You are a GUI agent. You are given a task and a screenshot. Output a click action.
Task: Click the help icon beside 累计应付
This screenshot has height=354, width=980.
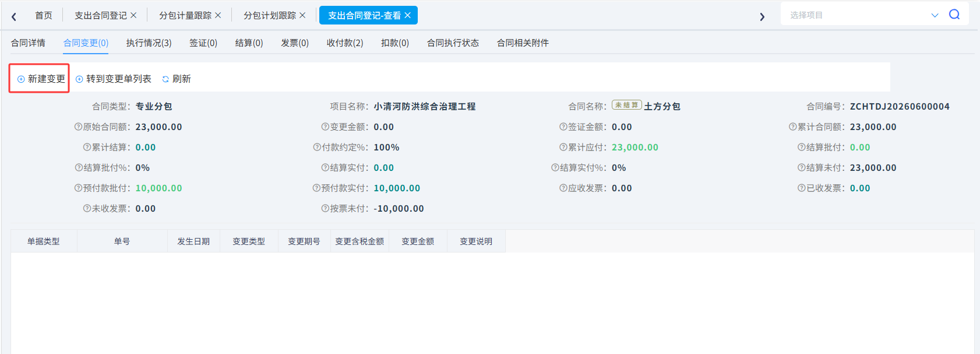563,147
